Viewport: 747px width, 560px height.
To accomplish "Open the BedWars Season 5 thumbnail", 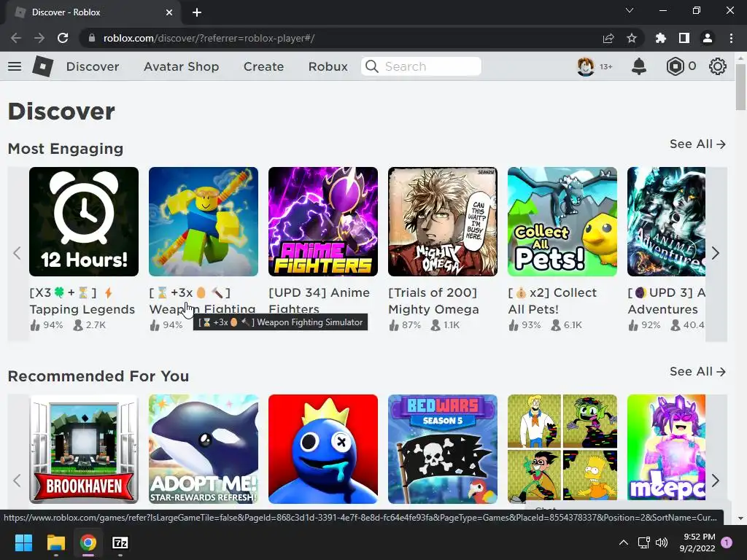I will (443, 449).
